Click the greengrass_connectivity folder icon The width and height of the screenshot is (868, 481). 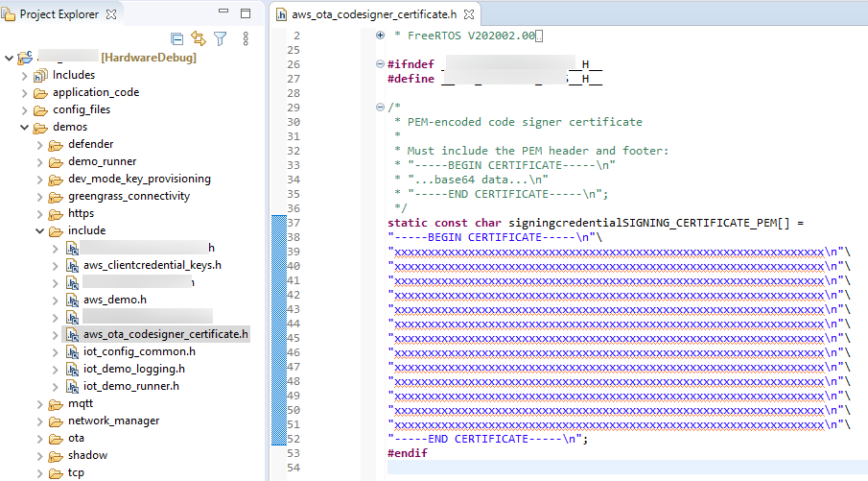point(56,196)
